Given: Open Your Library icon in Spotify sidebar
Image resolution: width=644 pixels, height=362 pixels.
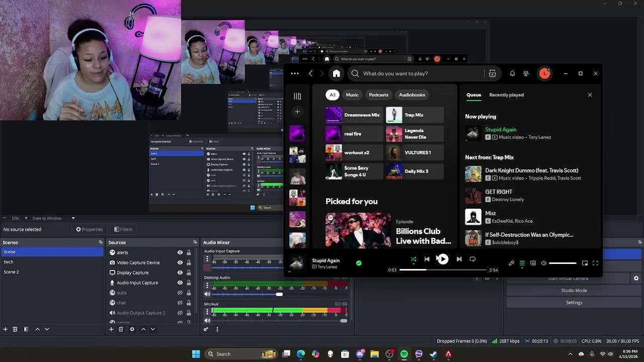Looking at the screenshot, I should tap(297, 96).
